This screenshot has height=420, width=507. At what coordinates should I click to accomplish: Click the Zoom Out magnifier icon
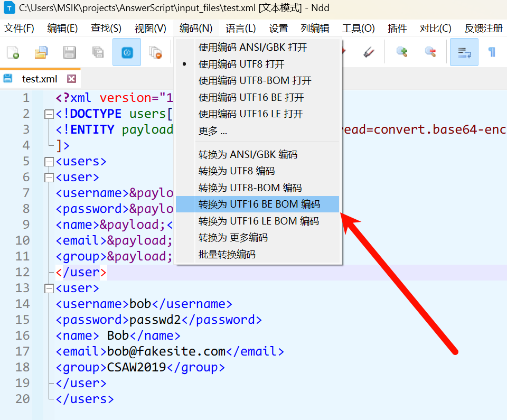point(430,52)
